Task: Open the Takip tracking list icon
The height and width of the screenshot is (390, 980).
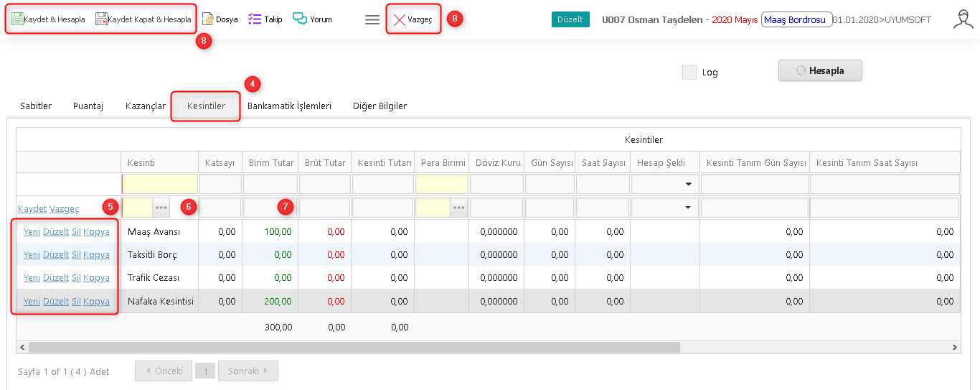Action: [x=255, y=19]
